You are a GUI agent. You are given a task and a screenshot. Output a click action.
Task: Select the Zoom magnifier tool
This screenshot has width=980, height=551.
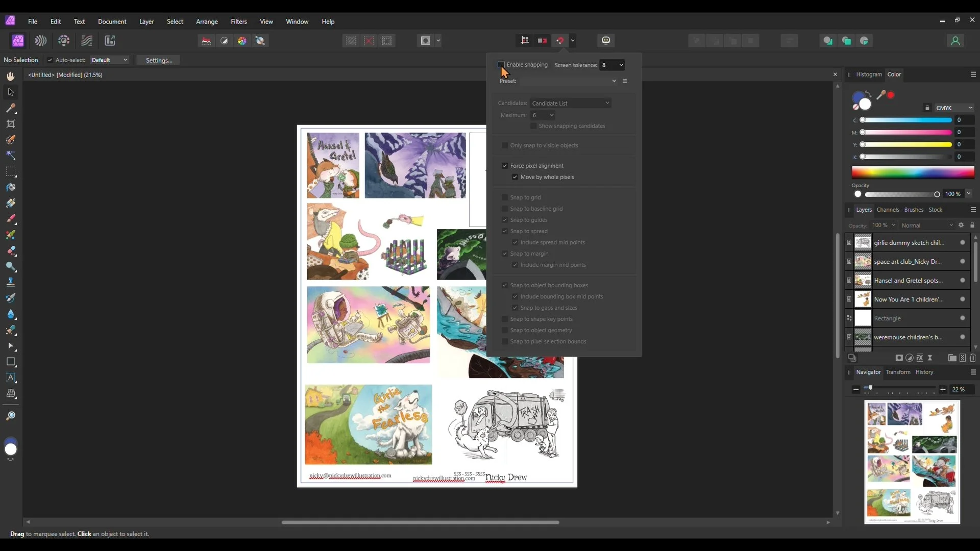tap(11, 416)
